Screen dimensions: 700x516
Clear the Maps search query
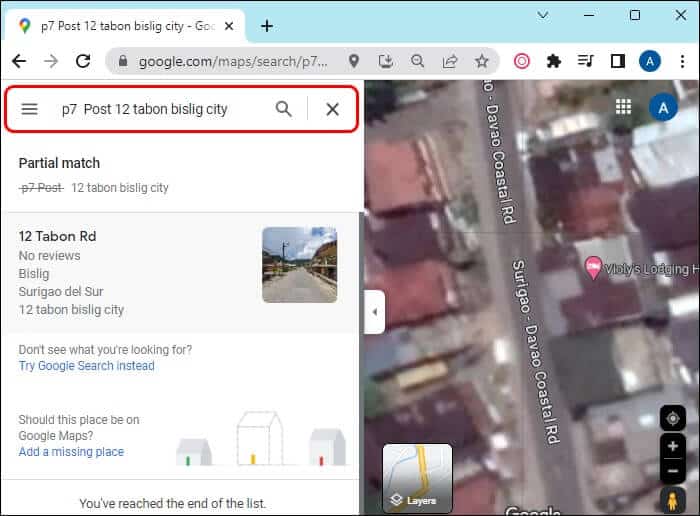(x=332, y=109)
